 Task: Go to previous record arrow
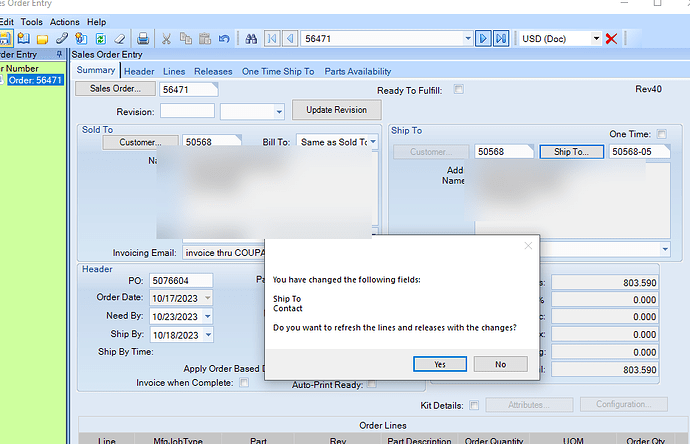click(290, 39)
